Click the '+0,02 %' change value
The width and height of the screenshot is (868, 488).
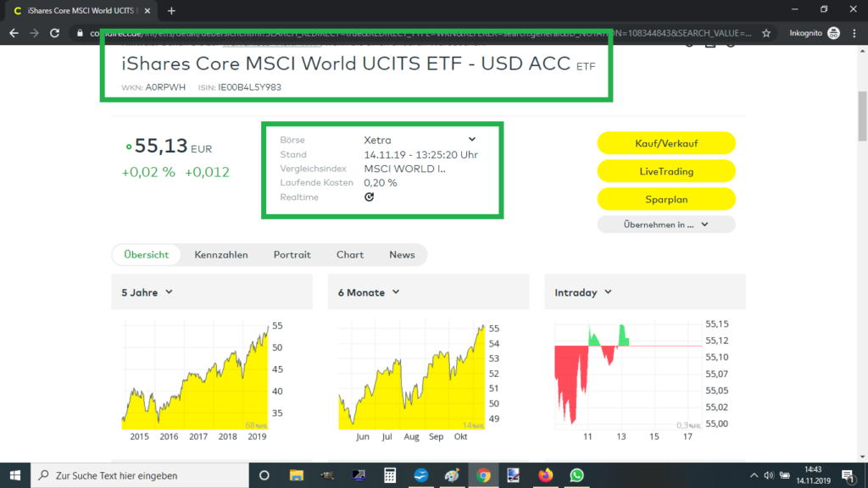point(148,172)
